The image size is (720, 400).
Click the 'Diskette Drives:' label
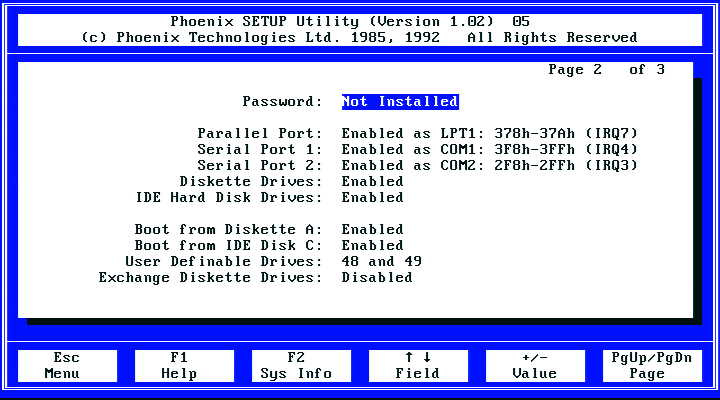[x=251, y=181]
